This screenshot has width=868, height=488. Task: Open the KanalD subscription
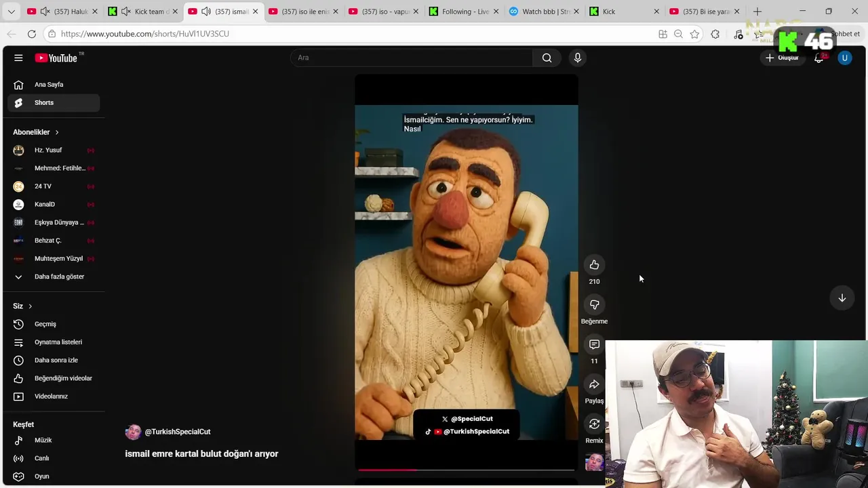[x=54, y=204]
